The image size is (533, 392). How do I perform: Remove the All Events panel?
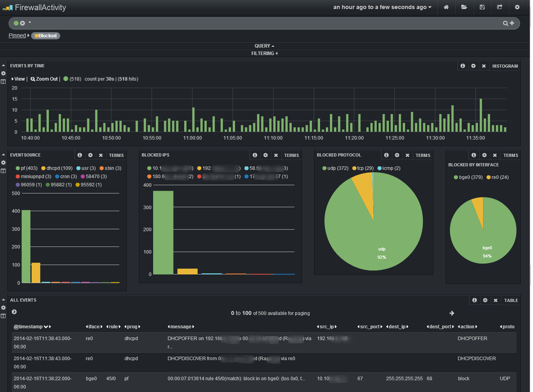(496, 300)
